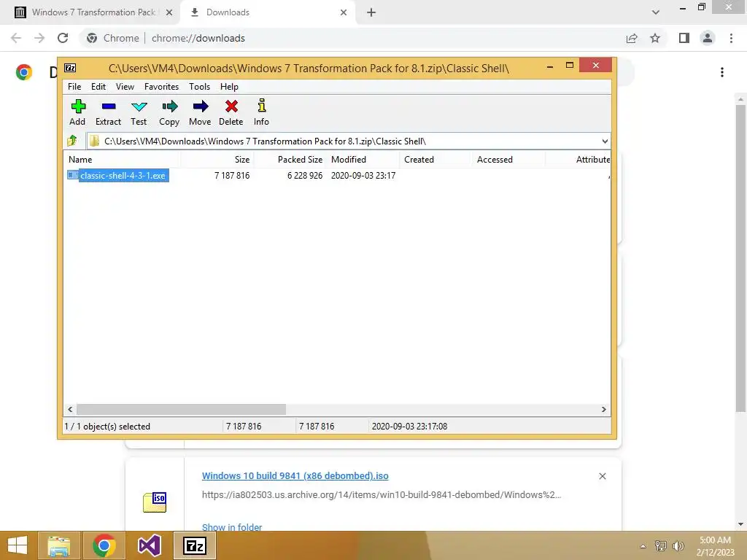Click the left arrow of 7-Zip horizontal scrollbar

pyautogui.click(x=70, y=410)
